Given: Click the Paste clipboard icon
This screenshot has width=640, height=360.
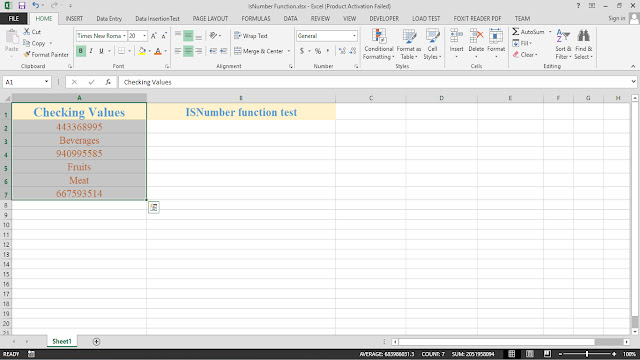Looking at the screenshot, I should click(12, 37).
